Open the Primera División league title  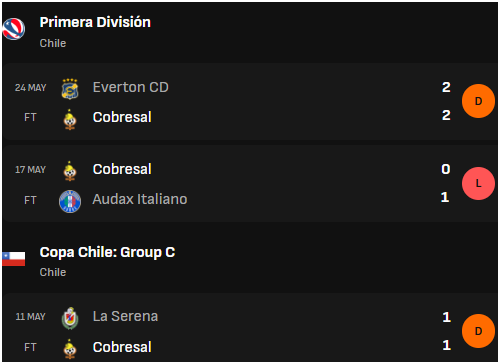[x=95, y=22]
